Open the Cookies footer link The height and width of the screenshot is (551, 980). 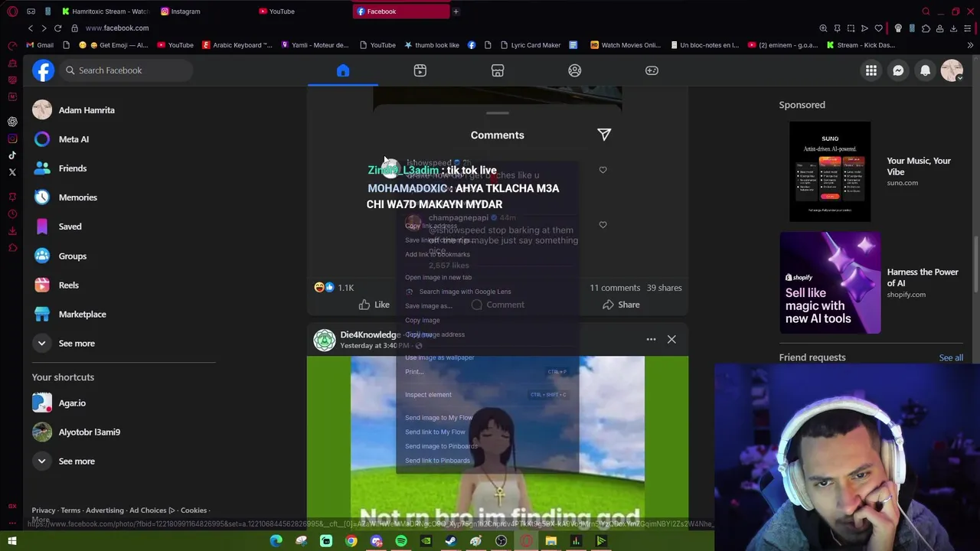point(194,510)
